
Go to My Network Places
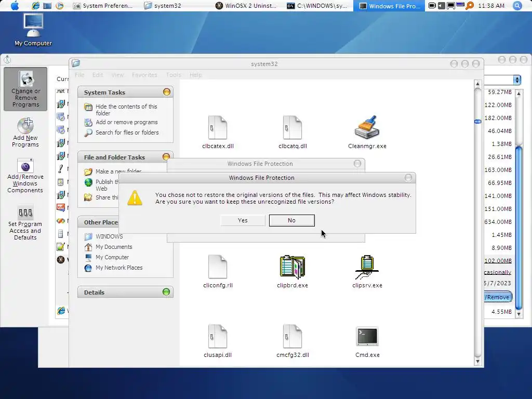tap(119, 268)
